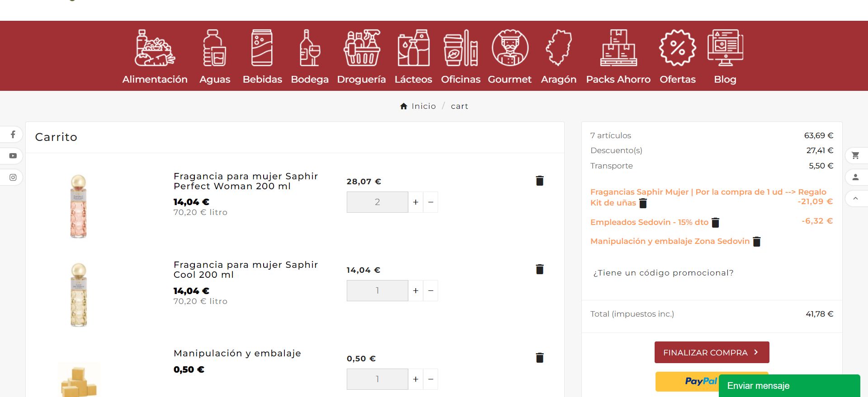Click the Manipulación y embalaje boxes thumbnail
The image size is (868, 397).
pos(79,379)
